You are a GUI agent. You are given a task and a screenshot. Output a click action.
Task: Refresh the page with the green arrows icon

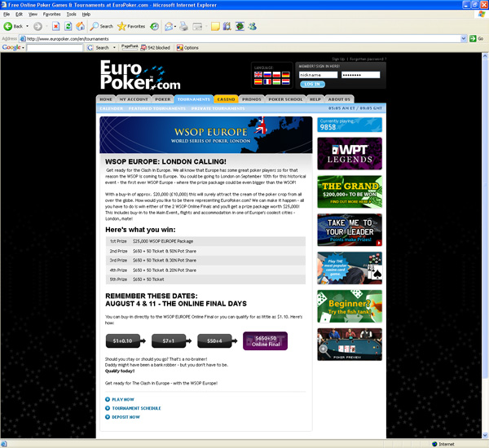tap(68, 27)
